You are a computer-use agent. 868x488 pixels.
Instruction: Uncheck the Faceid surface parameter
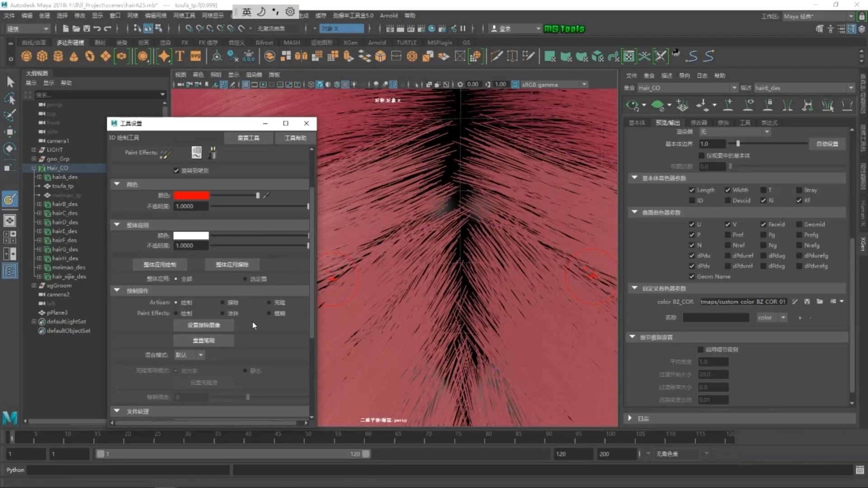[x=764, y=225]
